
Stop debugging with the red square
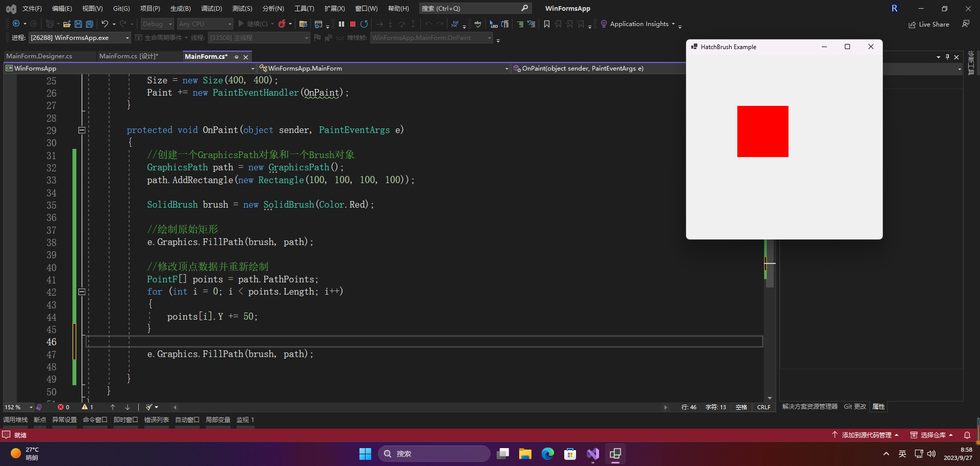pyautogui.click(x=353, y=24)
